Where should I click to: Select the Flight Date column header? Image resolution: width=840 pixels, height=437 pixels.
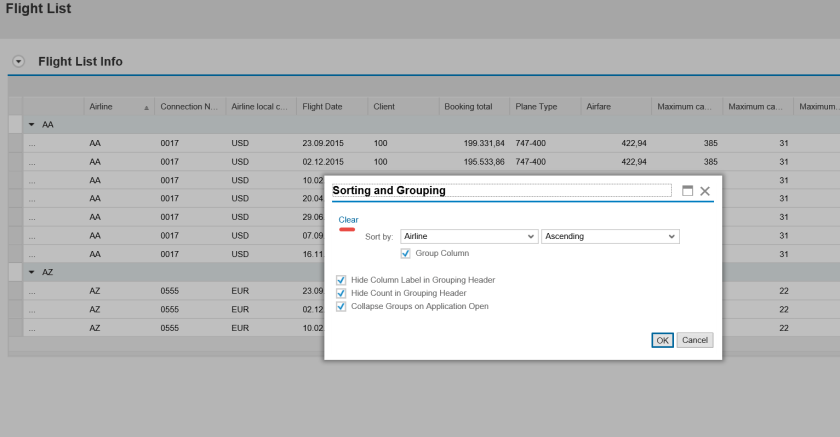(x=322, y=106)
